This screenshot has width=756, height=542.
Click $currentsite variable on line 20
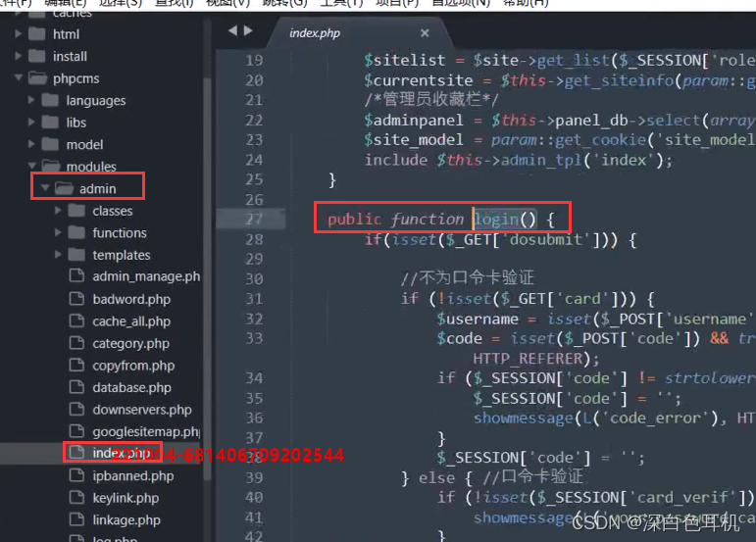click(419, 80)
